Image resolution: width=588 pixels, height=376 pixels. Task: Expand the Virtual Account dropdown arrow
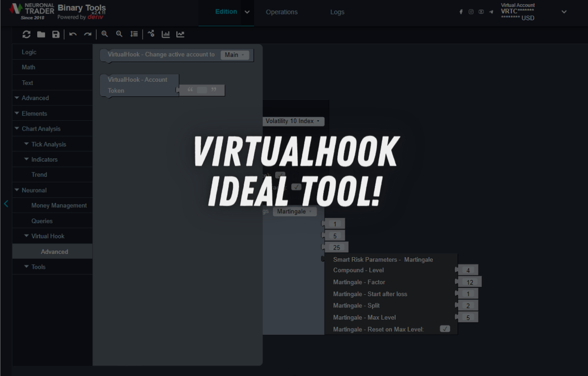click(564, 12)
